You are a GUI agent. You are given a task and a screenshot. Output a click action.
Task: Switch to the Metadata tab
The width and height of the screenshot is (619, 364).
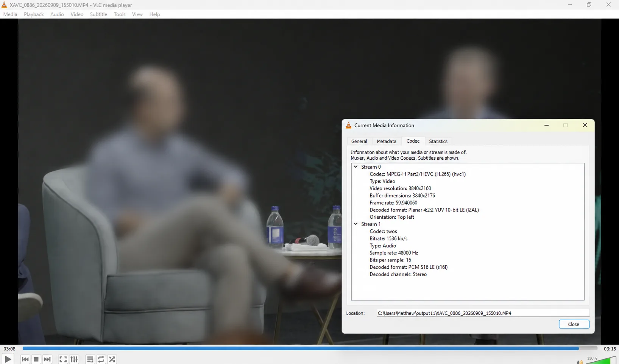387,141
